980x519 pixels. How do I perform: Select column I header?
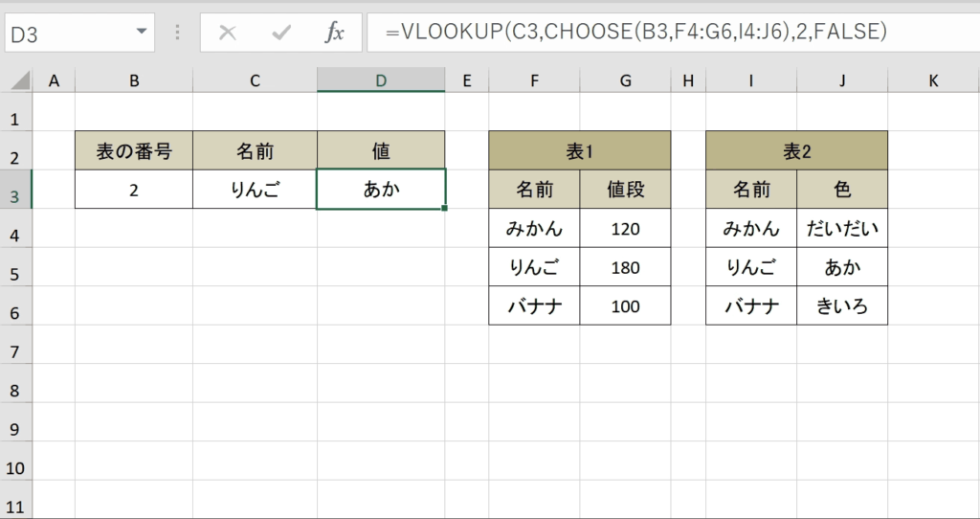click(751, 80)
